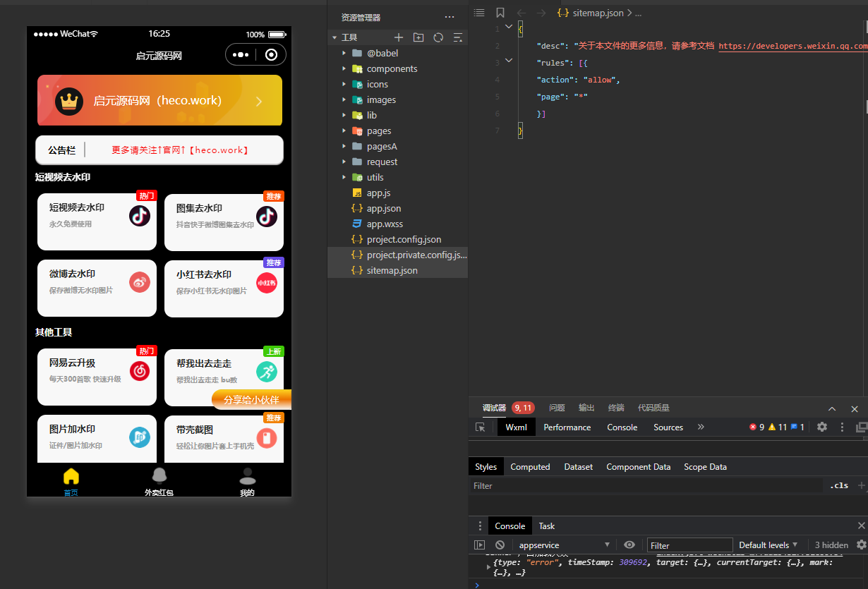Toggle the console sidebar panel
Viewport: 868px width, 589px height.
(480, 545)
